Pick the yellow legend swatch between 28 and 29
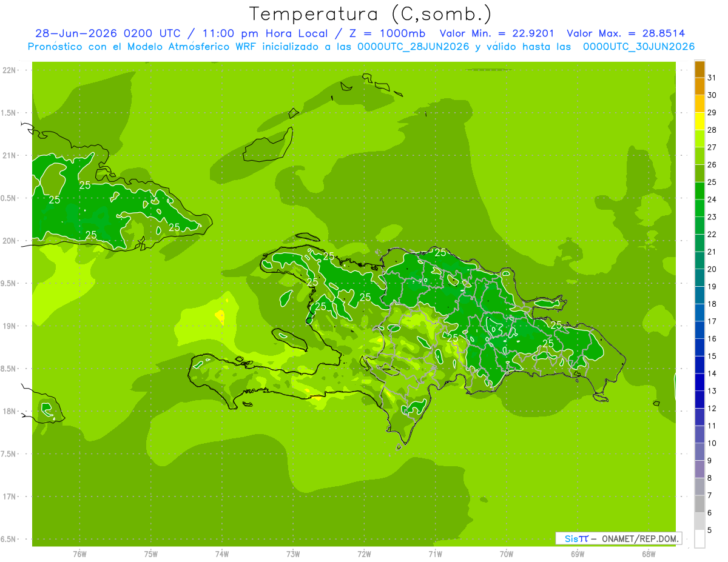The height and width of the screenshot is (562, 728). pyautogui.click(x=699, y=121)
